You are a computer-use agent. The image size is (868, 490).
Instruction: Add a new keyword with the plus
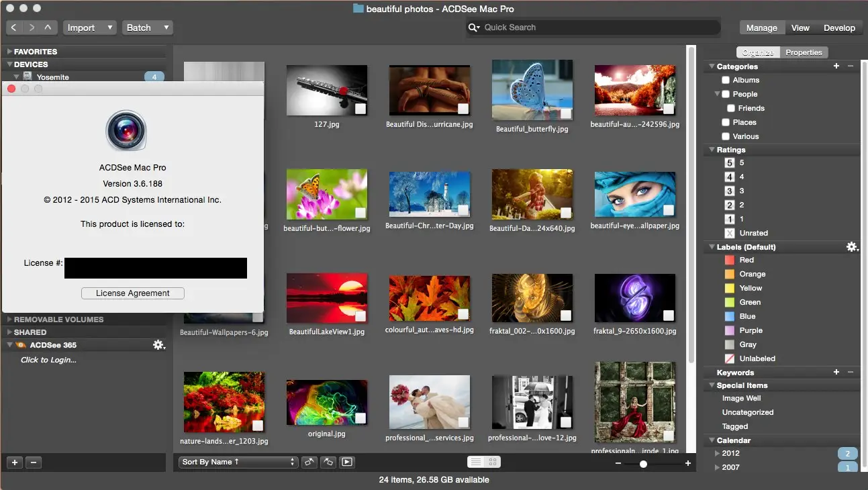836,373
